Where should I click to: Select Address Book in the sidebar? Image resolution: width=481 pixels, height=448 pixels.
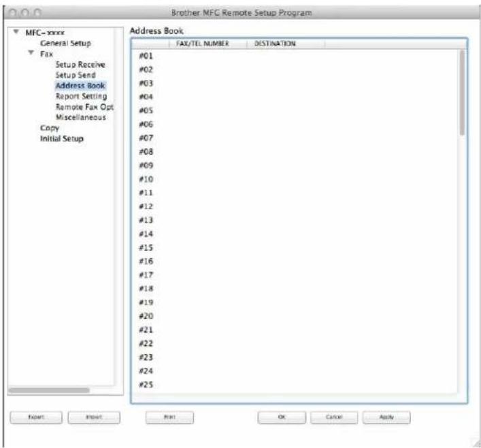tap(80, 86)
